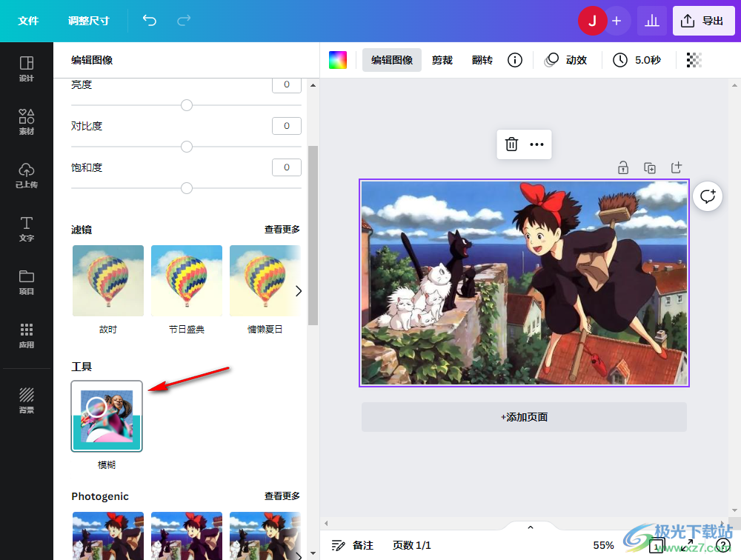Click the +添加页面 button
Viewport: 741px width, 560px height.
(524, 417)
